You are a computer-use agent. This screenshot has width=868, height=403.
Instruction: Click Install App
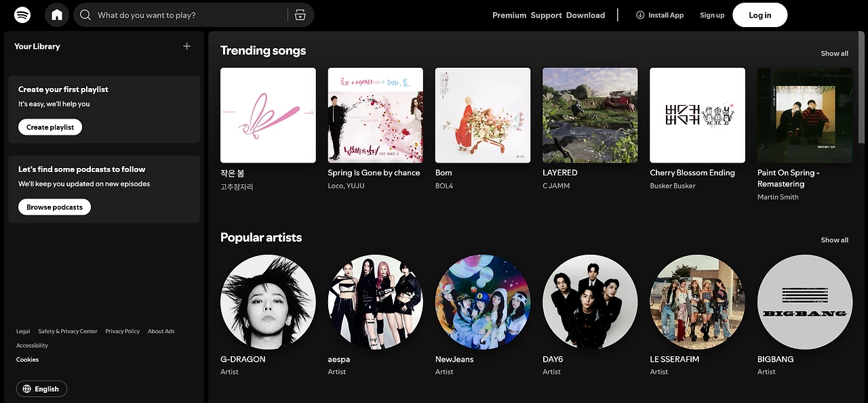coord(660,15)
